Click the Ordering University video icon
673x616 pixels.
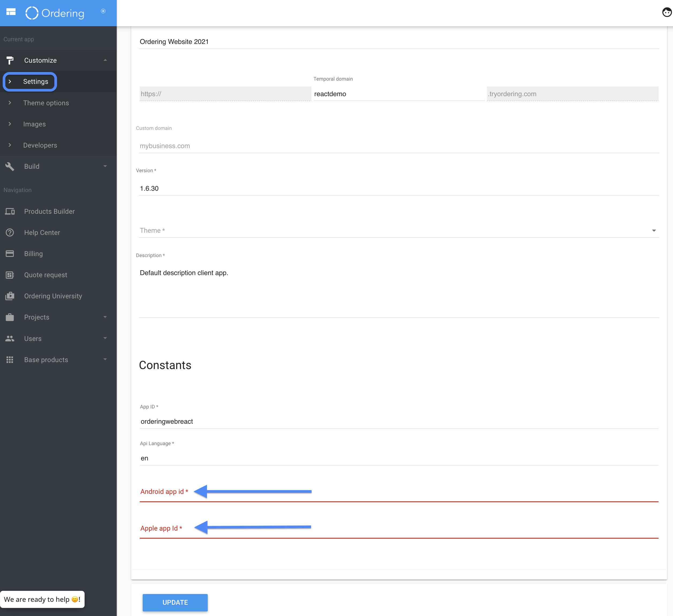tap(10, 296)
